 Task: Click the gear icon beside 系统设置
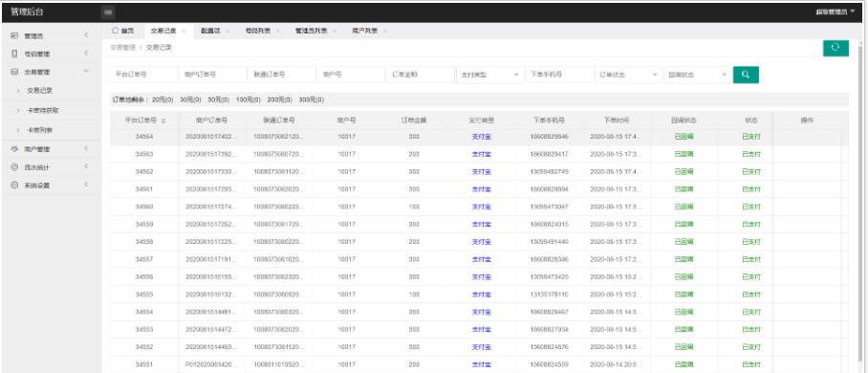coord(14,186)
